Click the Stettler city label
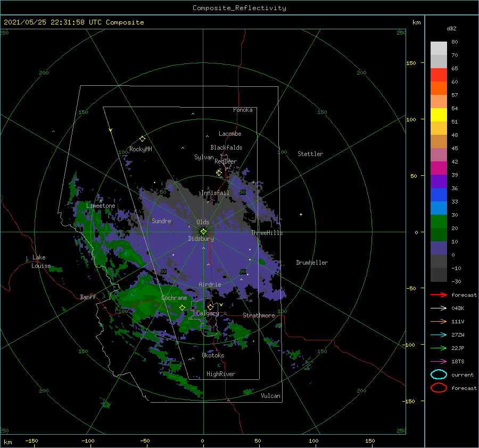479x448 pixels. [310, 154]
